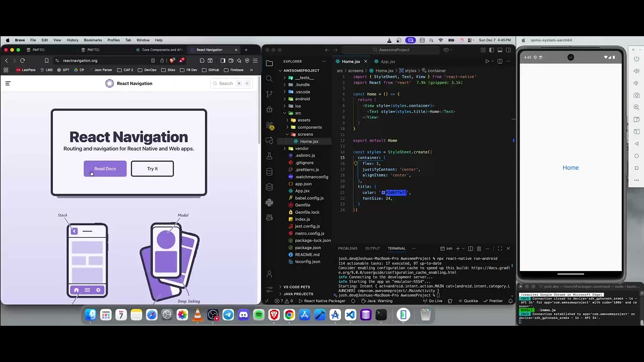The height and width of the screenshot is (362, 644).
Task: Open Finder from the macOS Dock
Action: [90, 315]
